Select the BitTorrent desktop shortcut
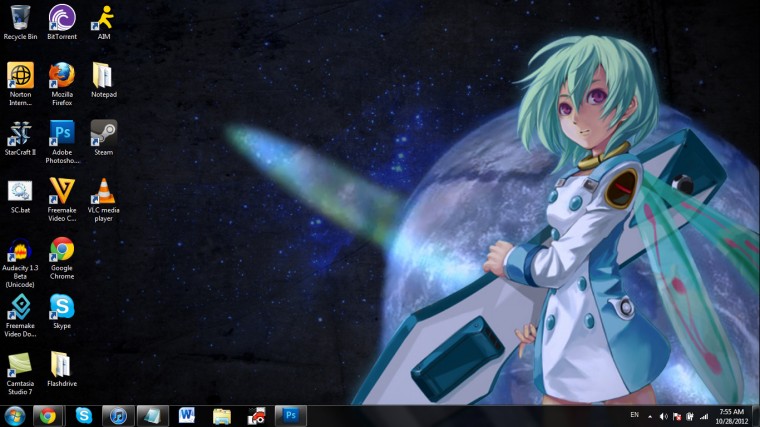This screenshot has height=427, width=760. 62,22
